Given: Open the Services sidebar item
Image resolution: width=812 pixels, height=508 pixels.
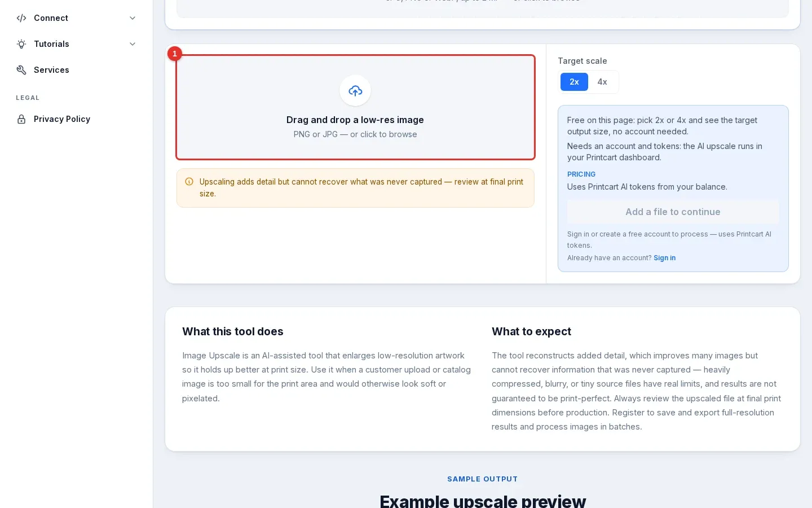Looking at the screenshot, I should pos(77,70).
